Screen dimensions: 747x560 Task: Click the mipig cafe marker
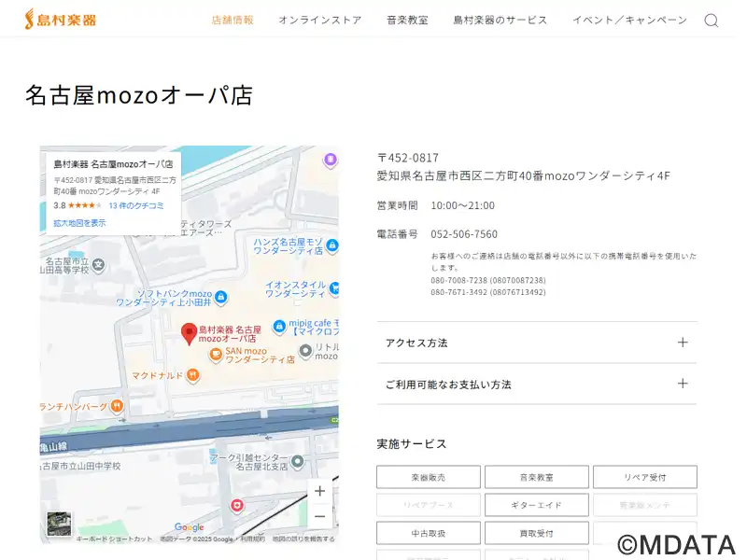tap(278, 326)
